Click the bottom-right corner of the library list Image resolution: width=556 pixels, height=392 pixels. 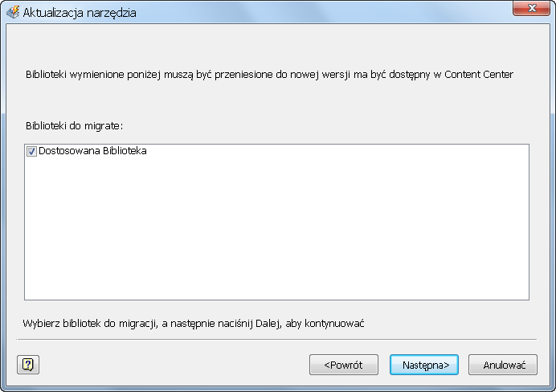524,295
